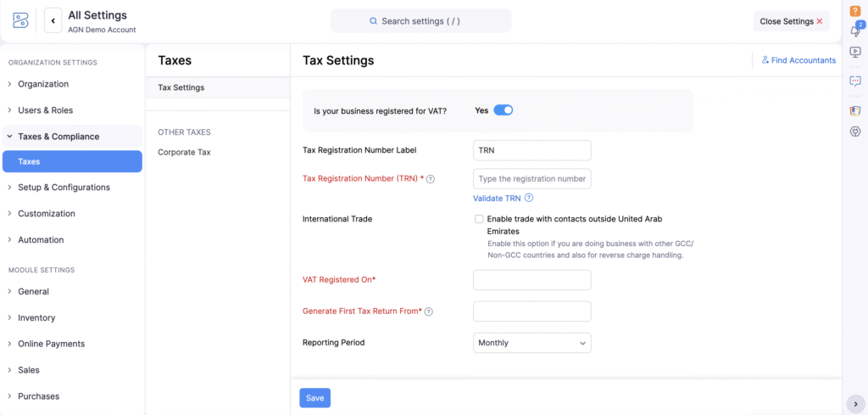868x415 pixels.
Task: Click the AGN Demo Account label
Action: pyautogui.click(x=102, y=30)
